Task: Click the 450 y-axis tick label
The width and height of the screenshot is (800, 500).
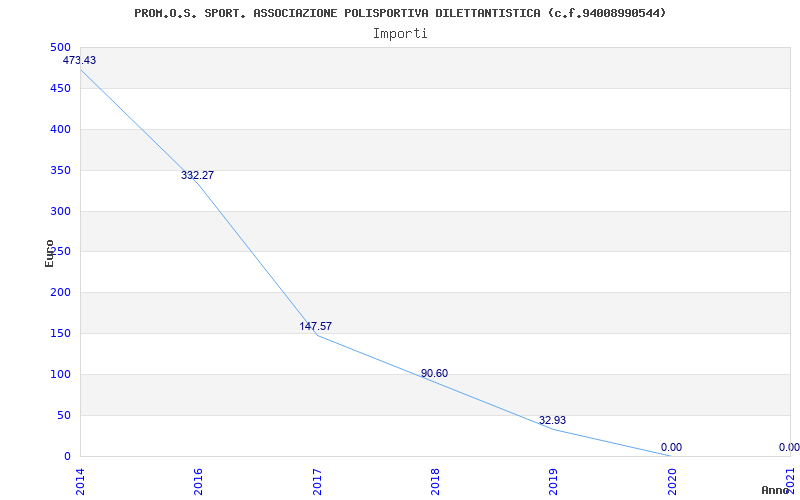Action: (60, 89)
